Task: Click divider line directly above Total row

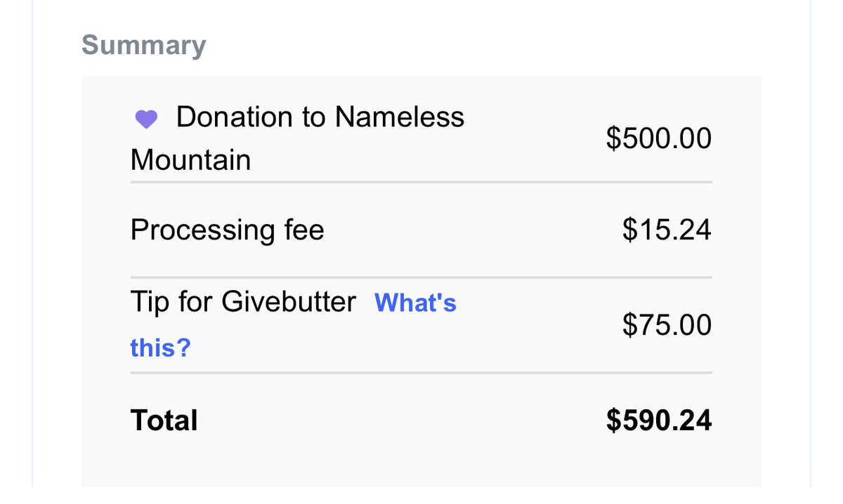Action: pyautogui.click(x=421, y=373)
